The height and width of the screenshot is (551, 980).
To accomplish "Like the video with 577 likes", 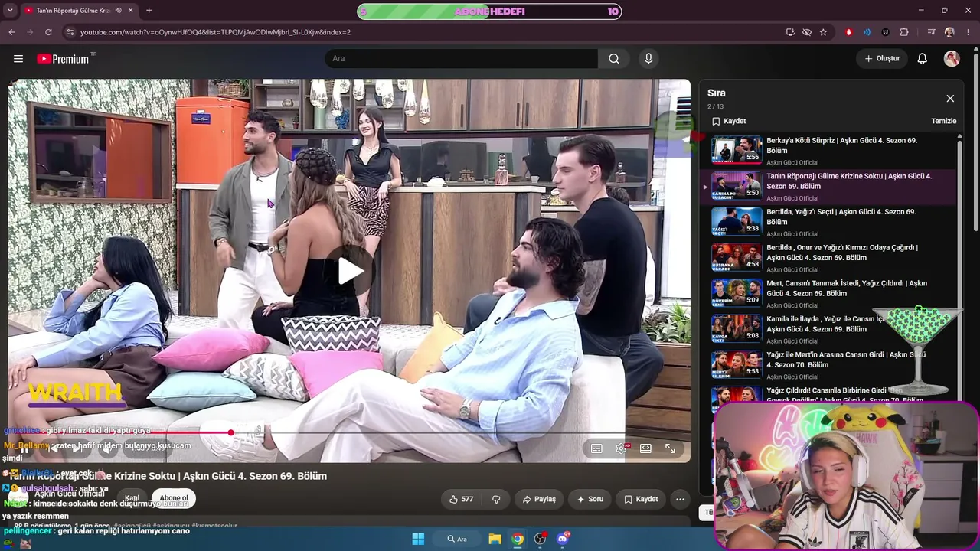I will pos(461,499).
